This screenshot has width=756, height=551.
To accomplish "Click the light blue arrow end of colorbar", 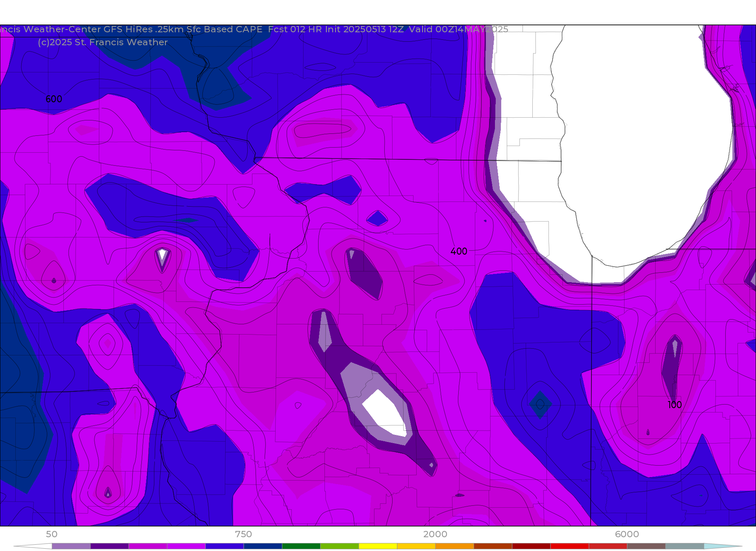I will 723,546.
